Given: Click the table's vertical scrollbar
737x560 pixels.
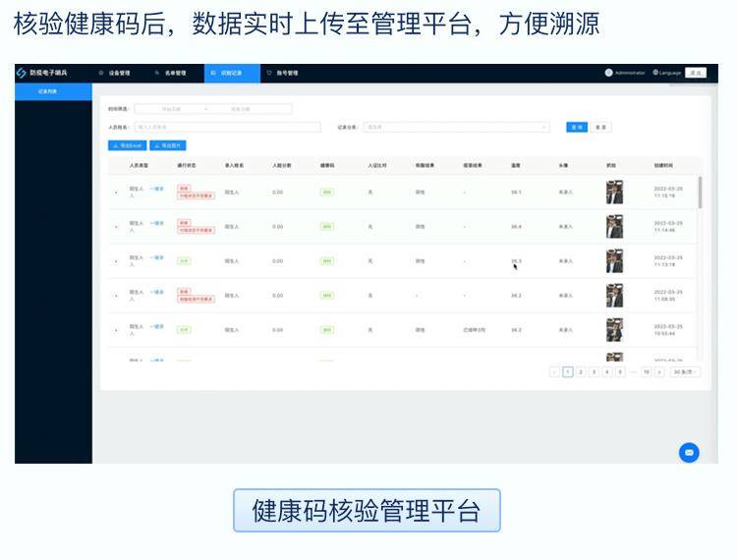Looking at the screenshot, I should pyautogui.click(x=700, y=193).
